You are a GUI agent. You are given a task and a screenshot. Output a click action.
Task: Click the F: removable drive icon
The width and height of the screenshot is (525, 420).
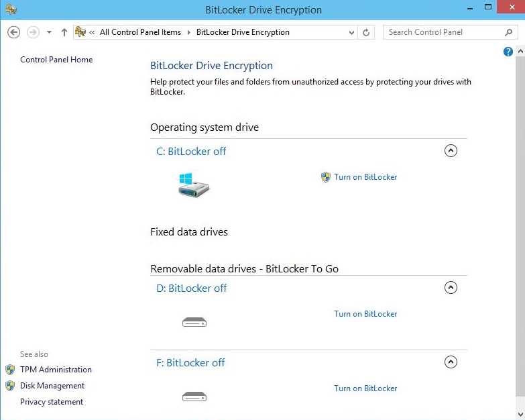coord(194,397)
